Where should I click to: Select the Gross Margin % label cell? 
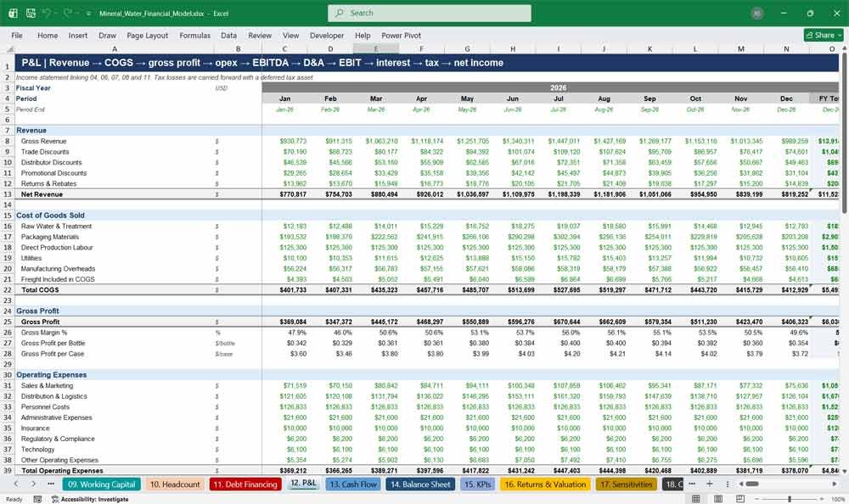pyautogui.click(x=115, y=333)
